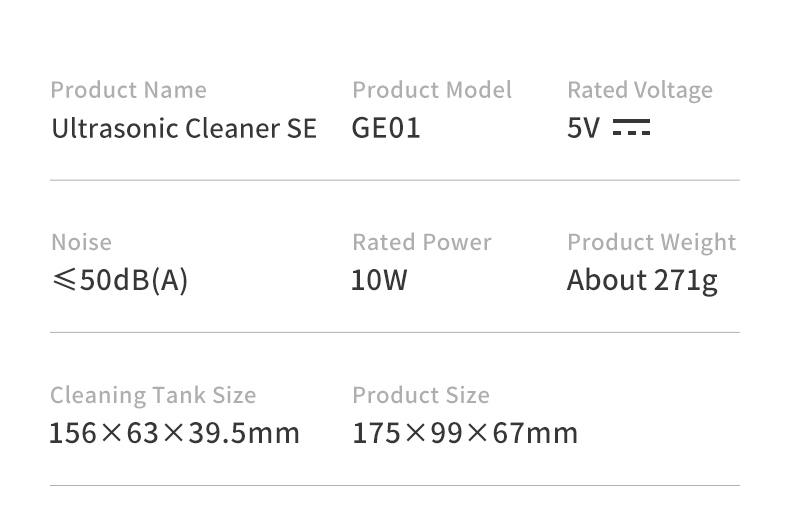Select the Cleaning Tank Size label
The image size is (790, 526).
(153, 396)
